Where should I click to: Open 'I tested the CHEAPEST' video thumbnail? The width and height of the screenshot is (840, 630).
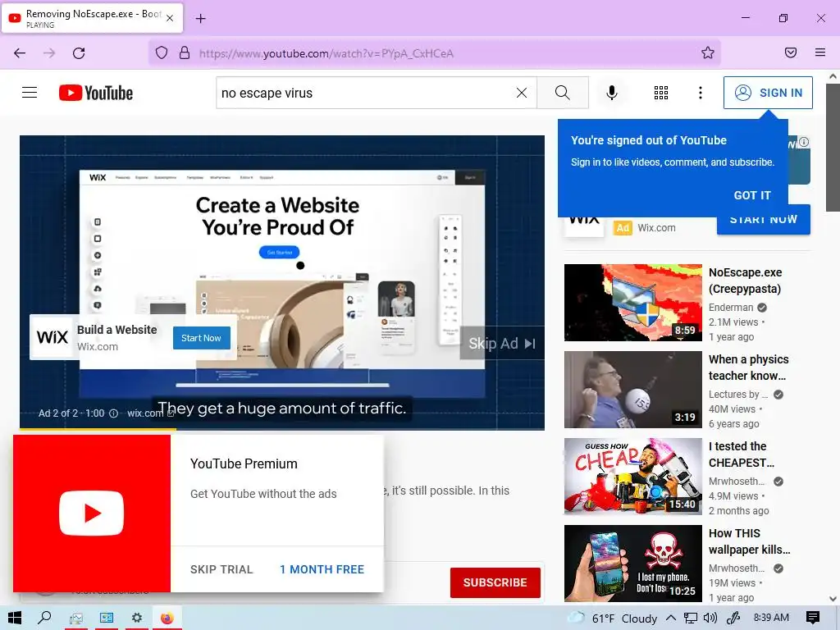632,477
